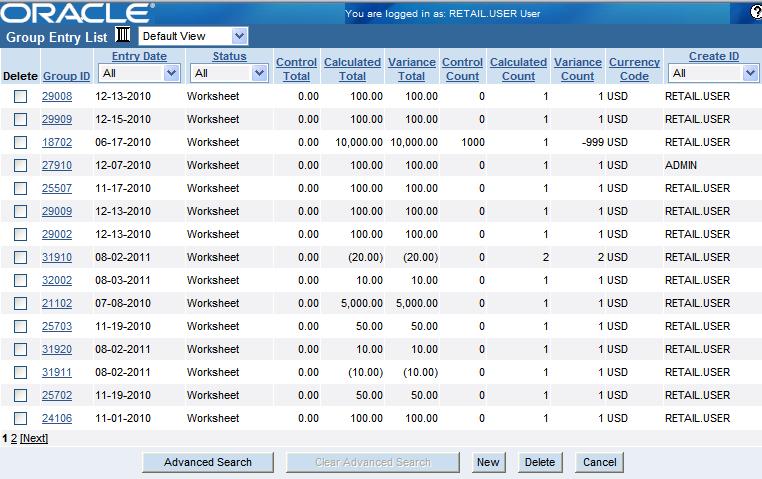
Task: Open group entry 32002
Action: pos(57,280)
